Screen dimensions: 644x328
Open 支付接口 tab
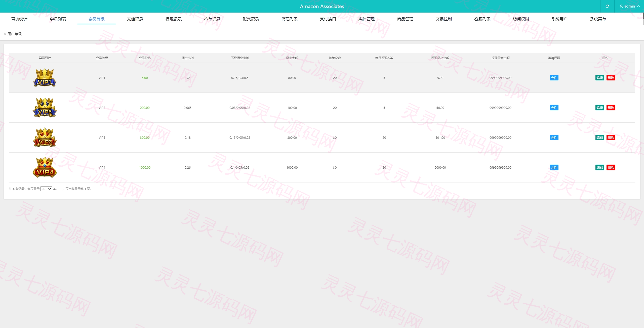coord(328,19)
